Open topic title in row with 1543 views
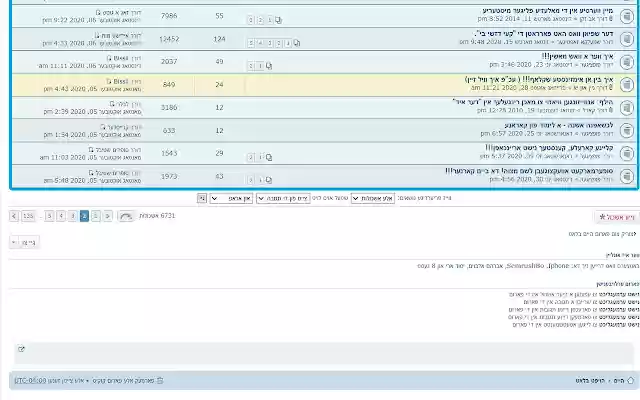640x400 pixels. point(549,148)
